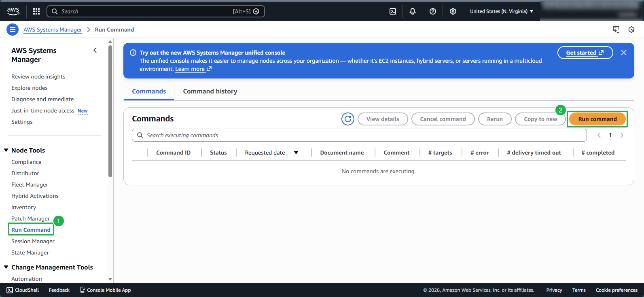The image size is (644, 297).
Task: Click the View details button
Action: (x=383, y=119)
